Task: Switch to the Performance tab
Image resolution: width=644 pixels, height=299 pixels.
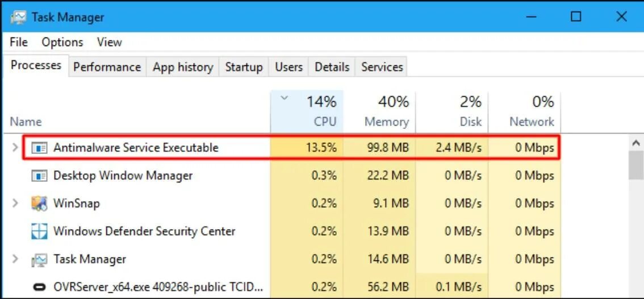Action: [x=107, y=67]
